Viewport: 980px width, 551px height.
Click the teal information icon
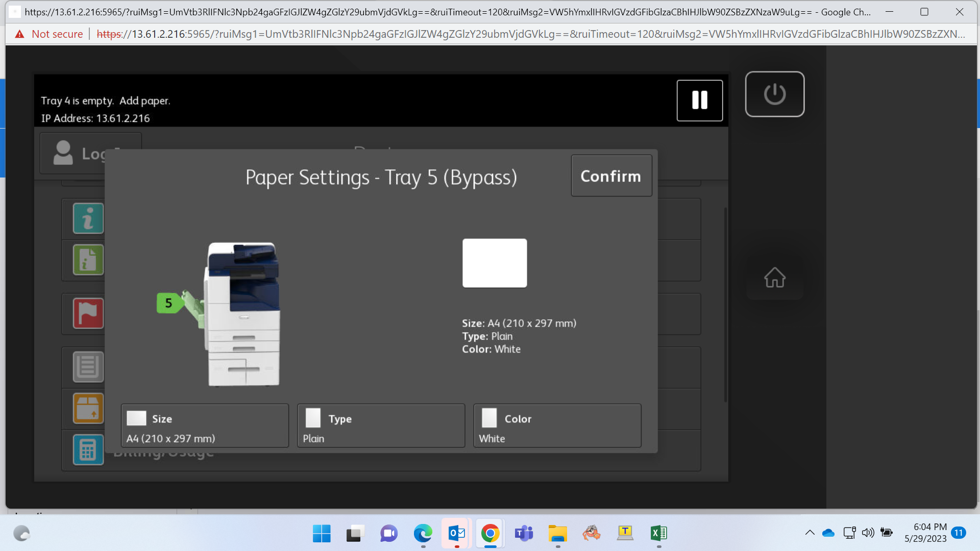(x=88, y=218)
